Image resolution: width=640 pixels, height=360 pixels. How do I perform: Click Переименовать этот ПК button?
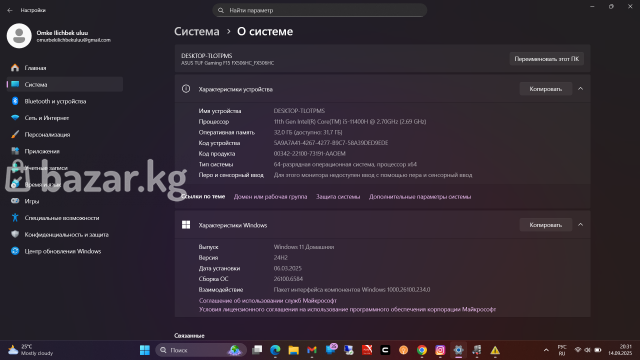547,59
